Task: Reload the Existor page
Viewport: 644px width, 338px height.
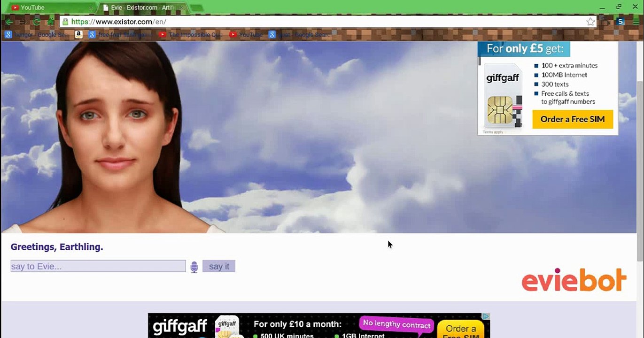Action: [36, 22]
